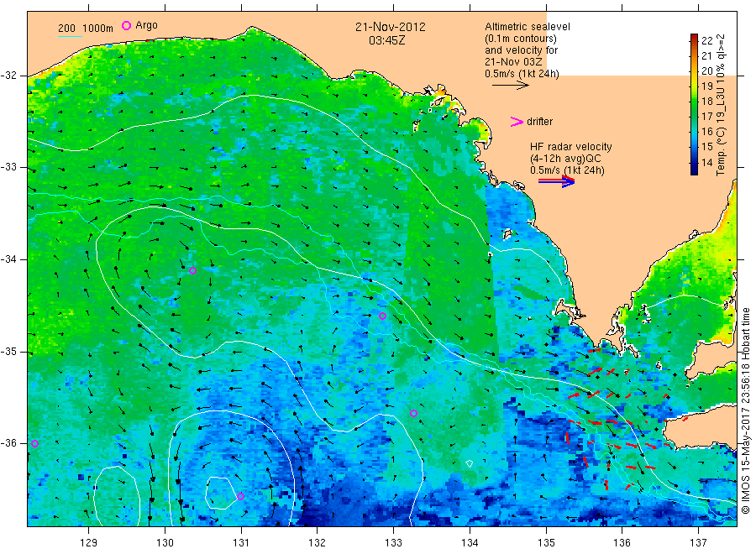This screenshot has width=756, height=554.
Task: Click the 'Altimetric sealevel' heading
Action: 528,27
